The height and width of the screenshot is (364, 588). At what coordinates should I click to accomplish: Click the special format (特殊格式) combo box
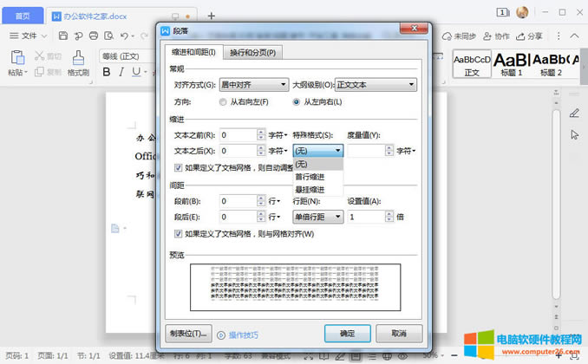318,151
